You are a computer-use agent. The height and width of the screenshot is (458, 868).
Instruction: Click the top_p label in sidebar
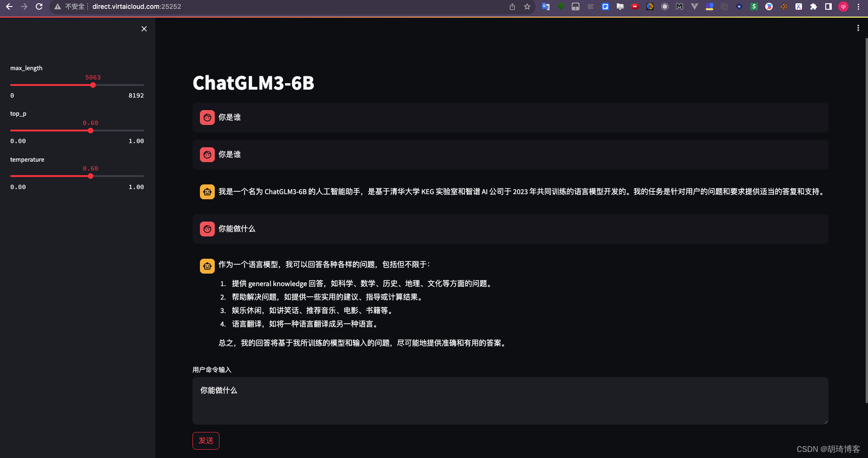click(x=18, y=114)
